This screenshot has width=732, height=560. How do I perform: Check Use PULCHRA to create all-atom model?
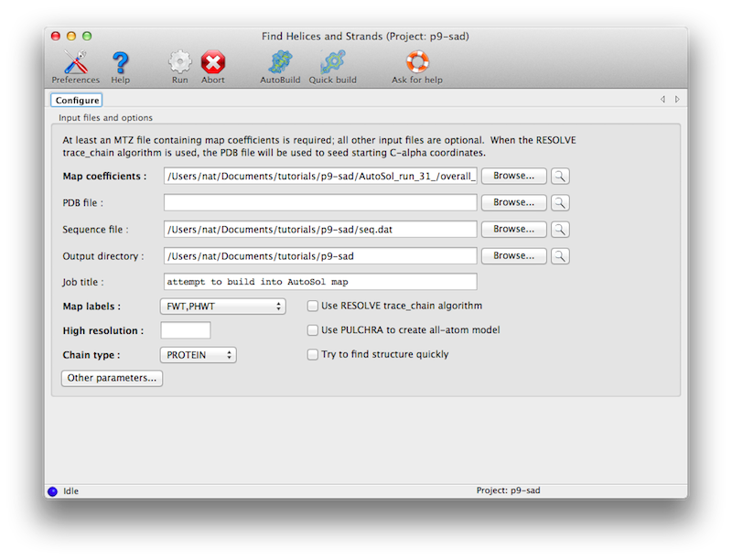tap(312, 329)
